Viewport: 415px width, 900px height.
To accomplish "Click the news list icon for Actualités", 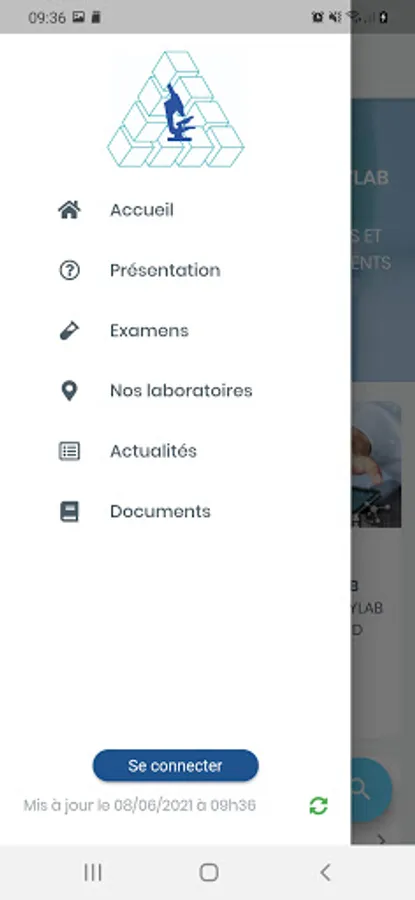I will (69, 451).
